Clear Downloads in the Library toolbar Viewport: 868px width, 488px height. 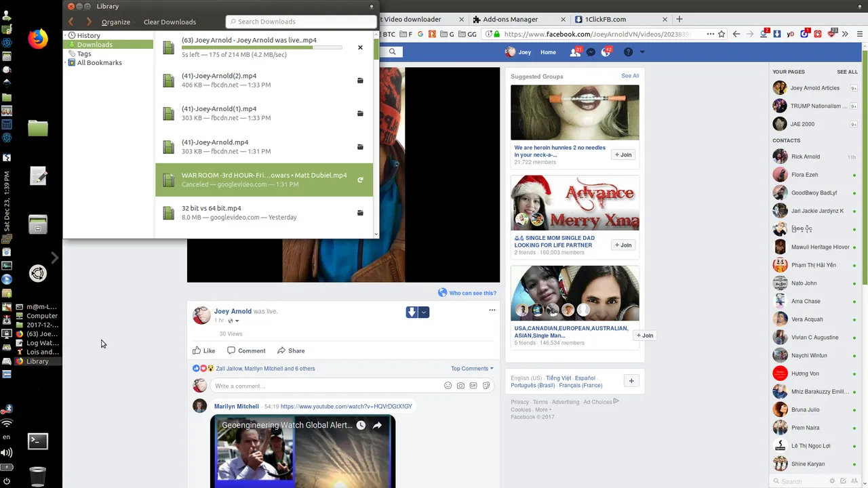170,22
